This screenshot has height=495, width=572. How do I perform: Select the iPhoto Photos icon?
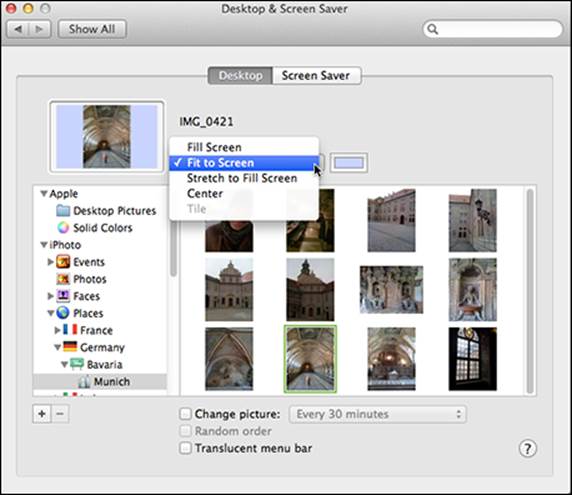(63, 279)
